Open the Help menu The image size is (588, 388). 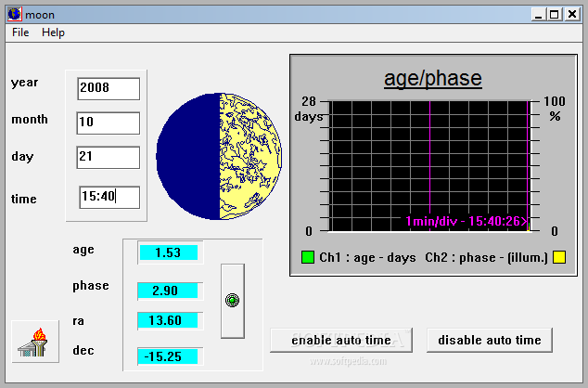click(x=53, y=32)
